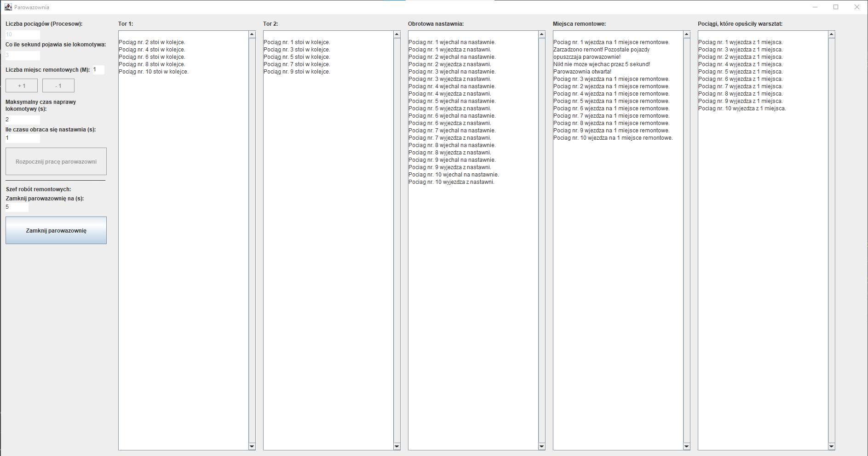The image size is (868, 456).
Task: Click scroll-up arrow of departed trains list
Action: tap(832, 34)
